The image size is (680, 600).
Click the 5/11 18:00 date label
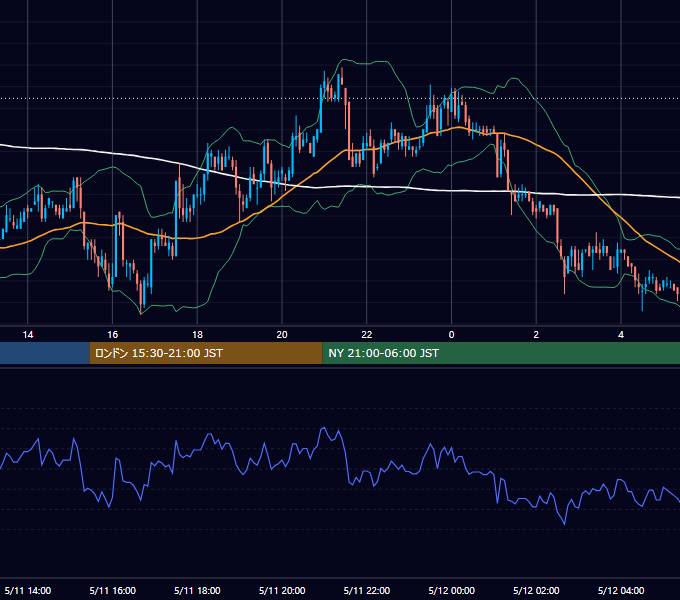pos(197,590)
